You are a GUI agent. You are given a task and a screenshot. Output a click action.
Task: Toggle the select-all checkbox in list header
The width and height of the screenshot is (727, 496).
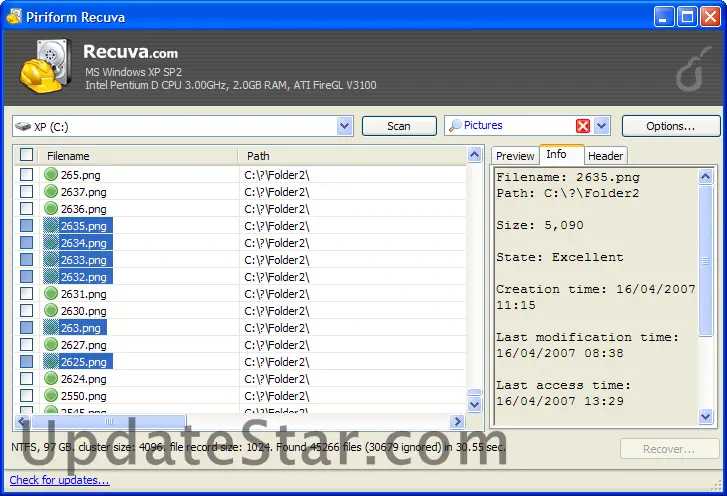click(26, 154)
